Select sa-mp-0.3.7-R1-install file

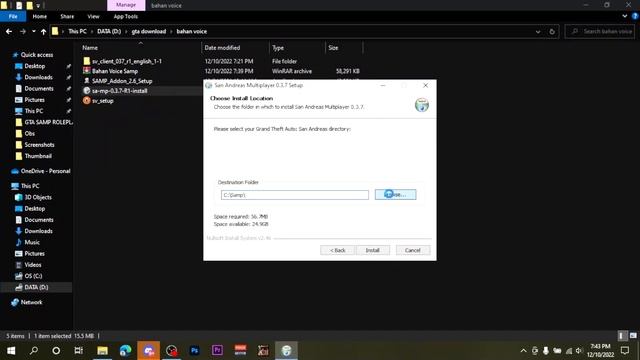[119, 91]
